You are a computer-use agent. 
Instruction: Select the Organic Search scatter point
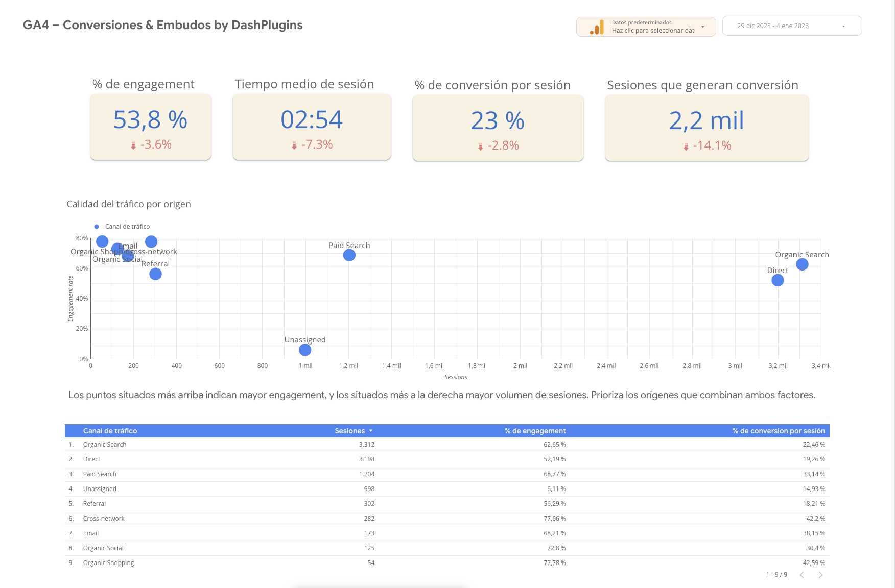tap(802, 264)
